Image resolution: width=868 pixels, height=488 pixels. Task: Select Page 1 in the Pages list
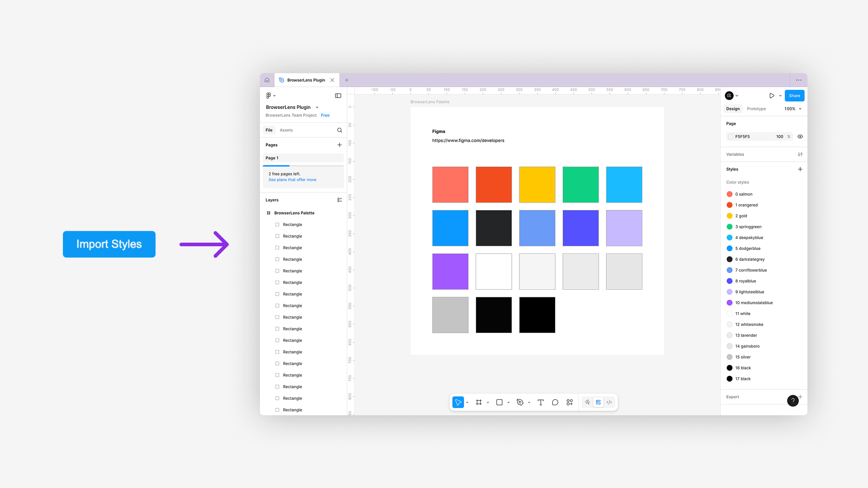pyautogui.click(x=303, y=158)
